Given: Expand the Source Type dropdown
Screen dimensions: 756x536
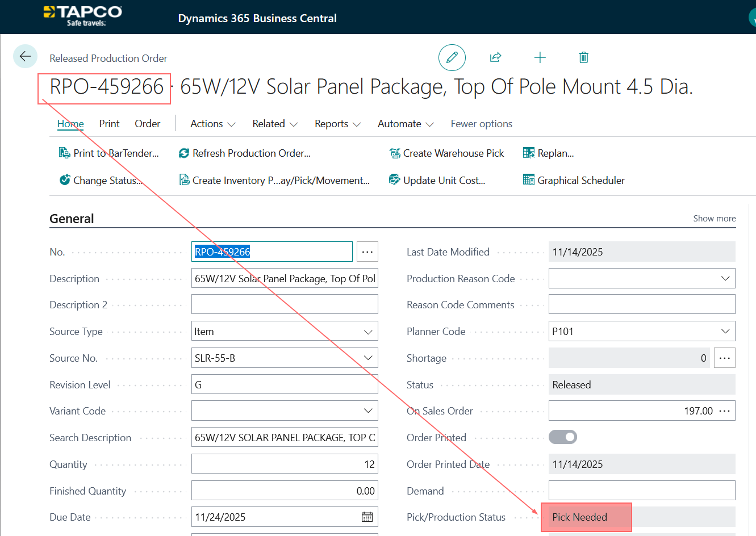Looking at the screenshot, I should 368,332.
